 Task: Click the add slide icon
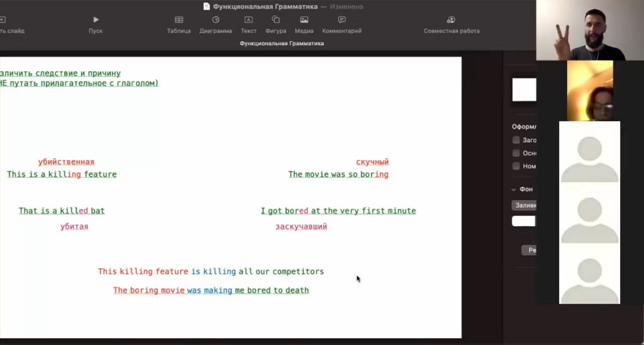click(x=3, y=20)
